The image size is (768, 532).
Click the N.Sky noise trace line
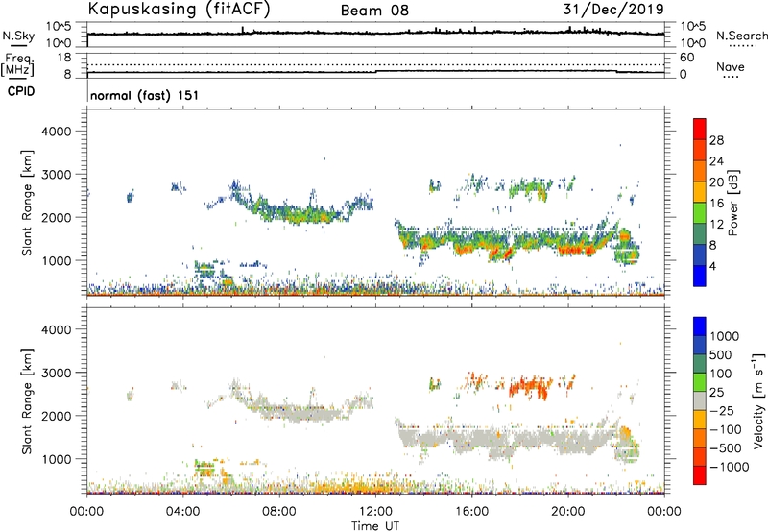375,33
